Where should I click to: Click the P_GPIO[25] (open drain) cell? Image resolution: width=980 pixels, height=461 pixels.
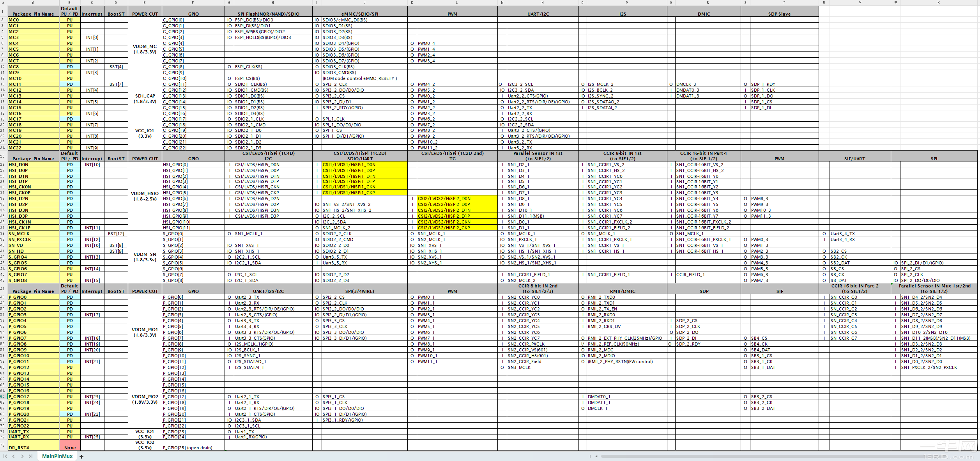click(x=188, y=448)
